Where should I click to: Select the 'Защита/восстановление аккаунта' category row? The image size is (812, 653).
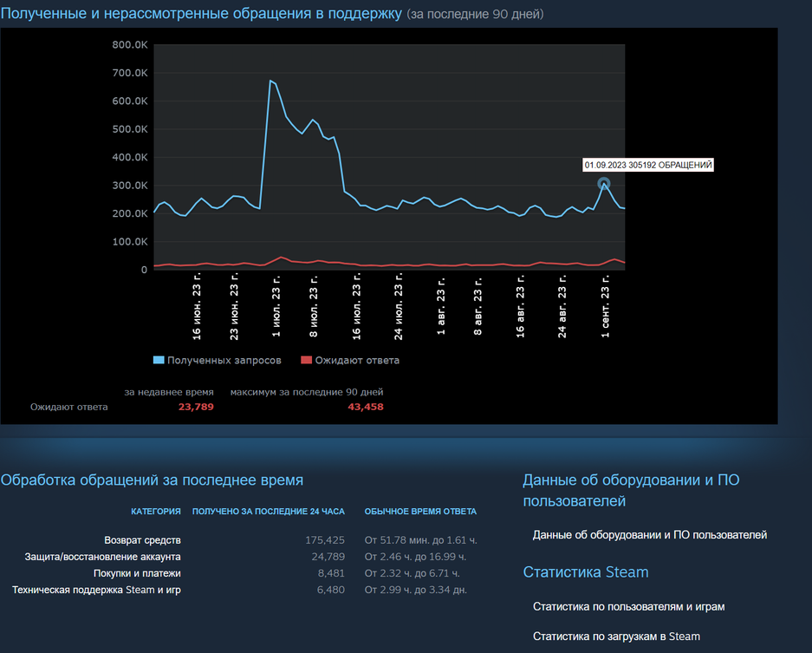(102, 557)
